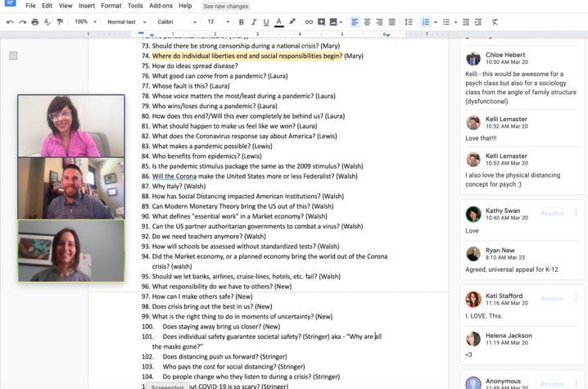
Task: Click the Undo icon
Action: 10,22
